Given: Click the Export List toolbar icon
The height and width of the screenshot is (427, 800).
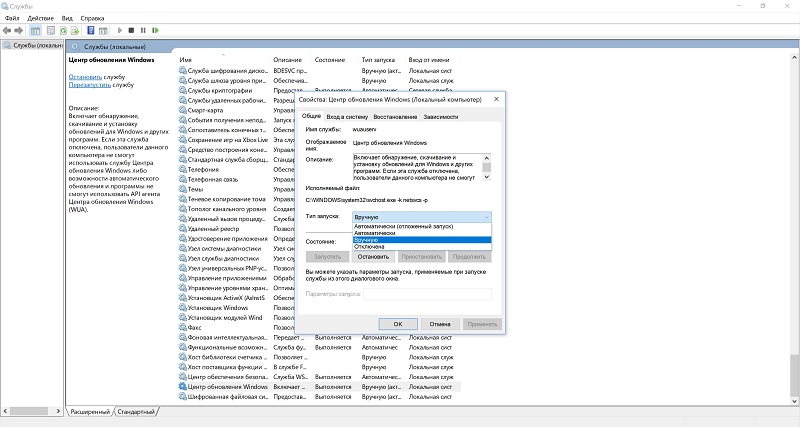Looking at the screenshot, I should pyautogui.click(x=75, y=31).
